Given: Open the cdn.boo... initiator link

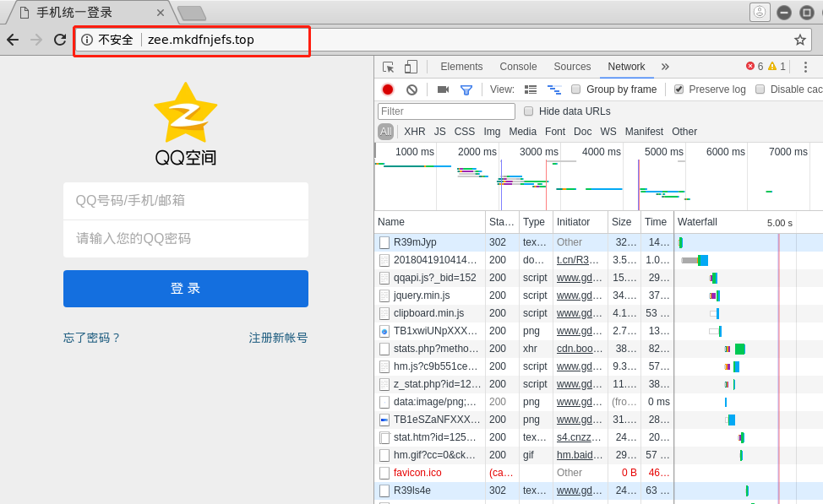Looking at the screenshot, I should click(580, 349).
